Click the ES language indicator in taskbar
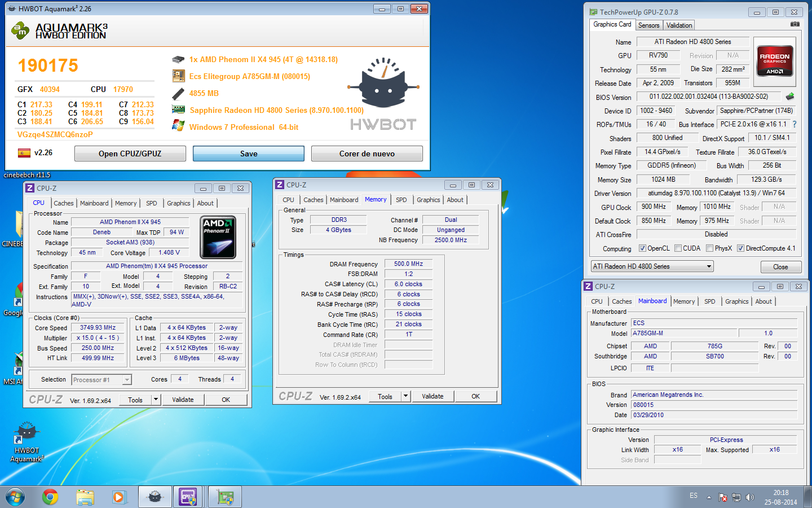 (694, 496)
